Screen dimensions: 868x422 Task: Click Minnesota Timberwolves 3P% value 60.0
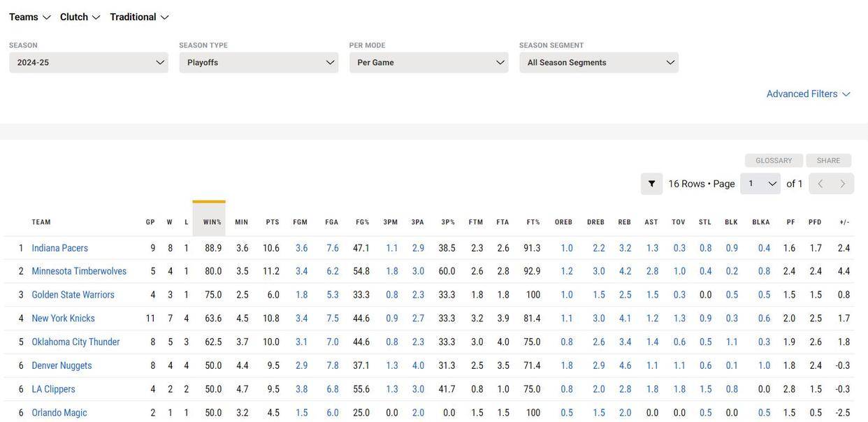[447, 271]
